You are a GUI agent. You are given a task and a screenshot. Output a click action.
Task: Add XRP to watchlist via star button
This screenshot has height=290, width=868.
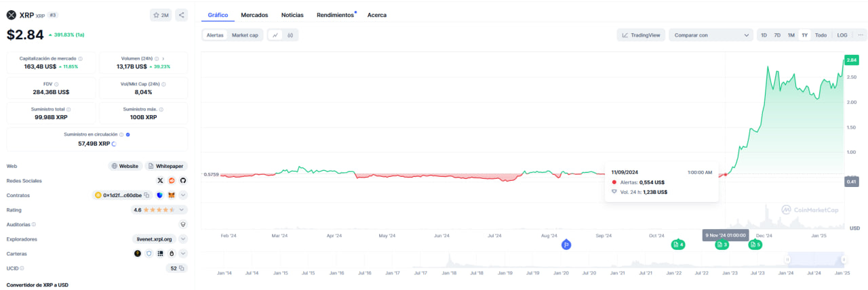click(161, 15)
